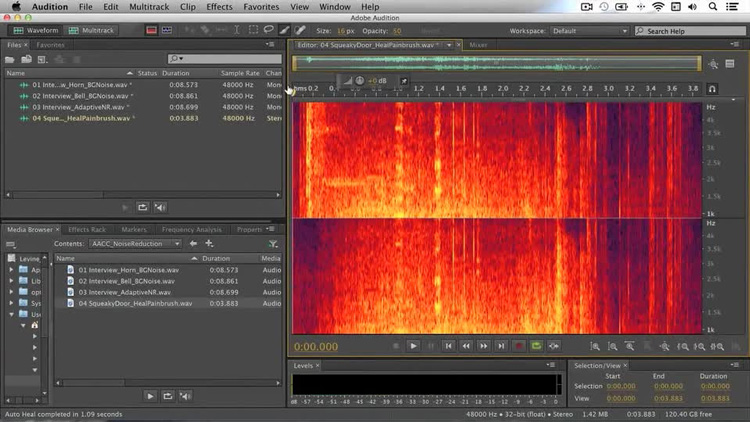Click in the Search Help field
Viewport: 750px width, 422px height.
(690, 31)
